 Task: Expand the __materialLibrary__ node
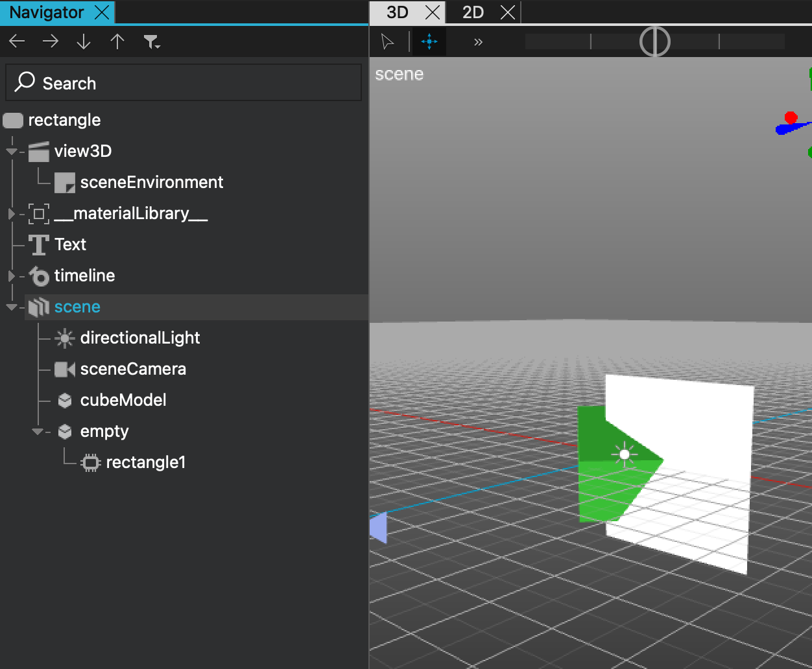(11, 214)
